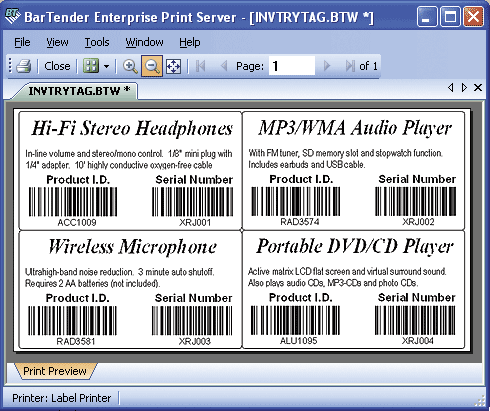
Task: Click the multi-page grid layout icon
Action: point(91,66)
